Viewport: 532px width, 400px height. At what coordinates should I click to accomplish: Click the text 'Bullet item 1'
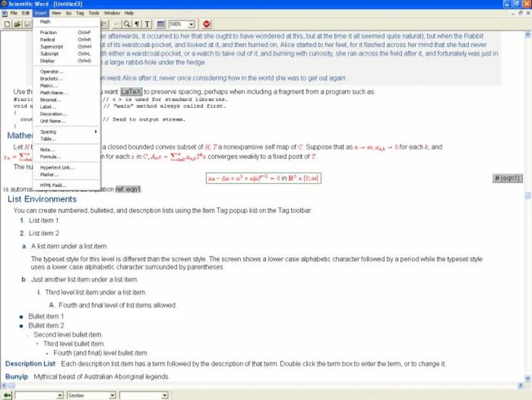coord(46,317)
